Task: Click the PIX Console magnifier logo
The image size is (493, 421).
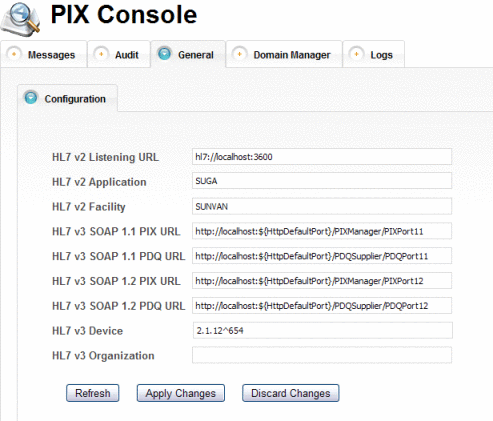Action: click(21, 19)
